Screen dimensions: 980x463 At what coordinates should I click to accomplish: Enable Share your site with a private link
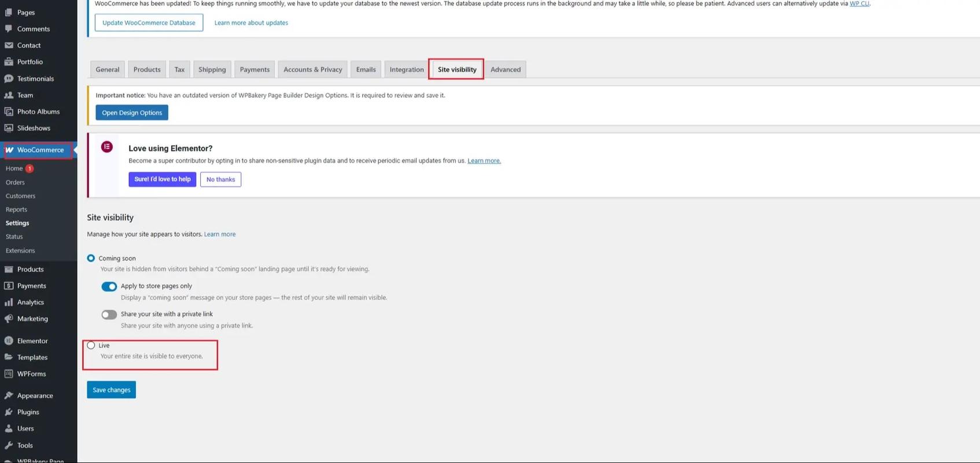(x=109, y=315)
